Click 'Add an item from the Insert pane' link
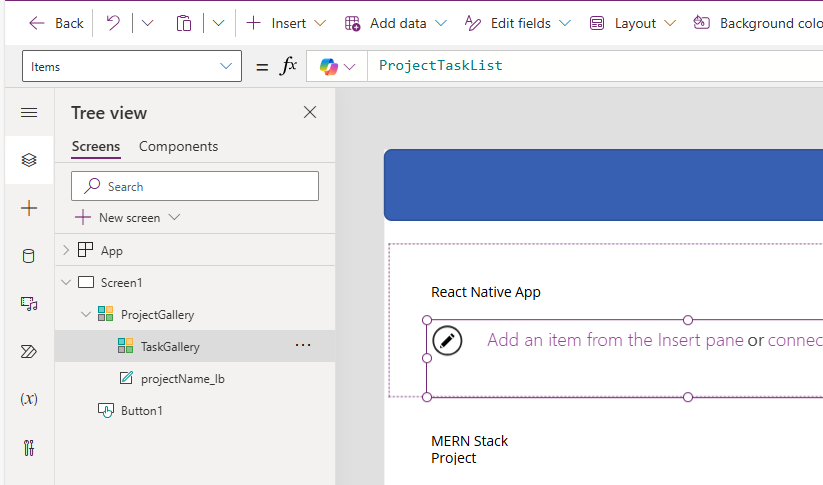Viewport: 823px width, 485px height. (x=615, y=340)
